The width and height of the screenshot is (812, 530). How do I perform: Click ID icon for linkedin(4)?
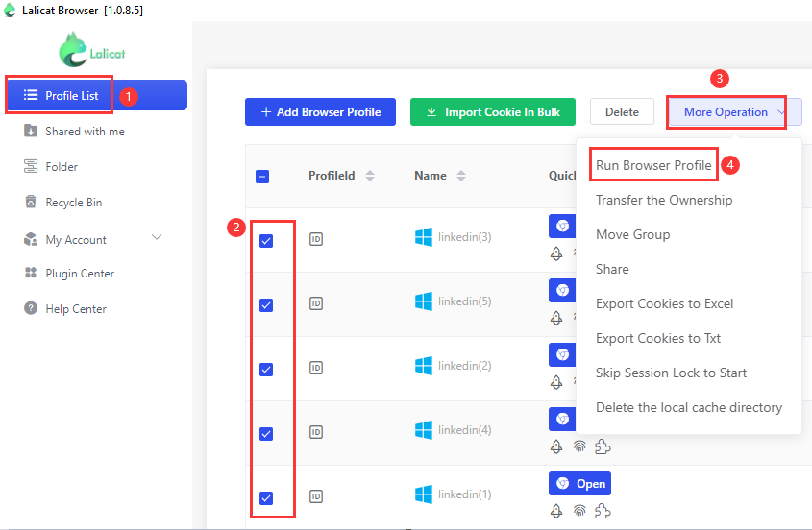(x=316, y=432)
